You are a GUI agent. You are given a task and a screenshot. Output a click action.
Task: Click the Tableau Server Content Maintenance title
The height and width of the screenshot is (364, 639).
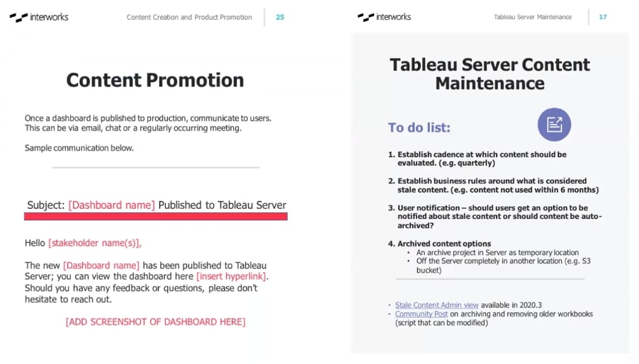pyautogui.click(x=490, y=74)
